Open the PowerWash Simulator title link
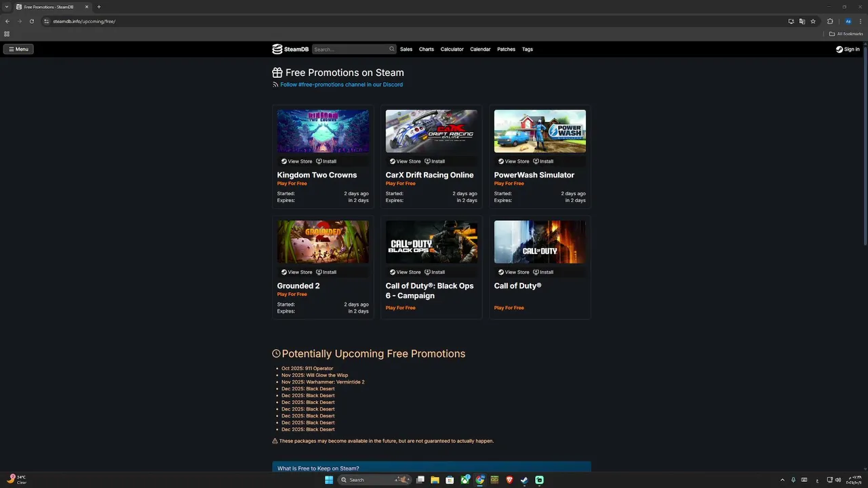868x488 pixels. pyautogui.click(x=534, y=175)
